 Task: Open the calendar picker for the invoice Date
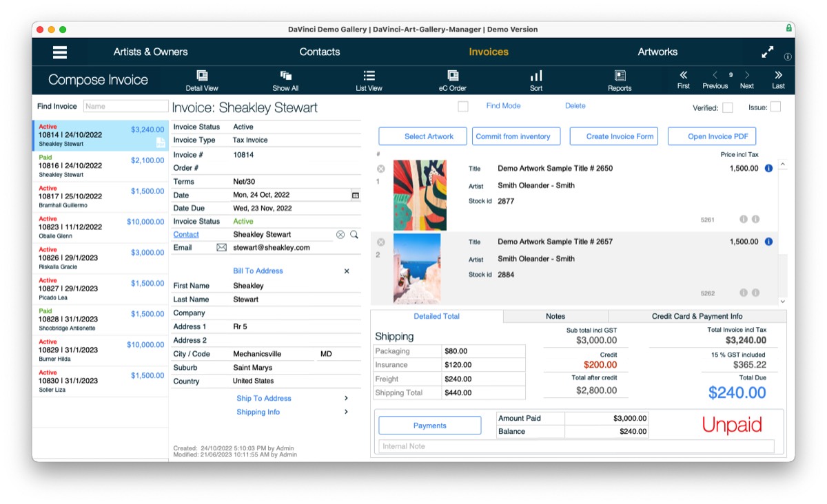click(x=354, y=194)
